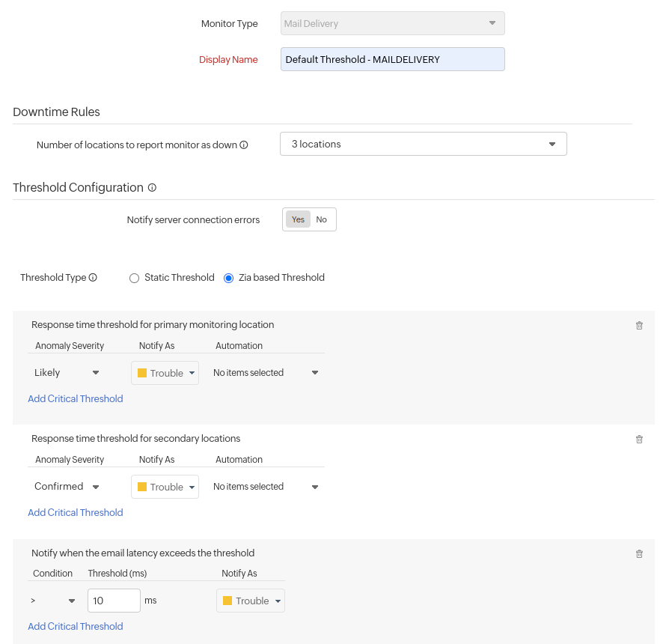Set Notify server connection errors to Yes
This screenshot has height=644, width=669.
[298, 219]
